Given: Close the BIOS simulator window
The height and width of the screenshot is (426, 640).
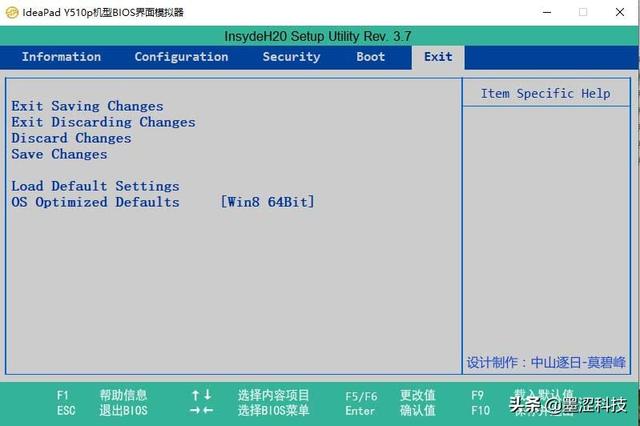Looking at the screenshot, I should coord(620,12).
